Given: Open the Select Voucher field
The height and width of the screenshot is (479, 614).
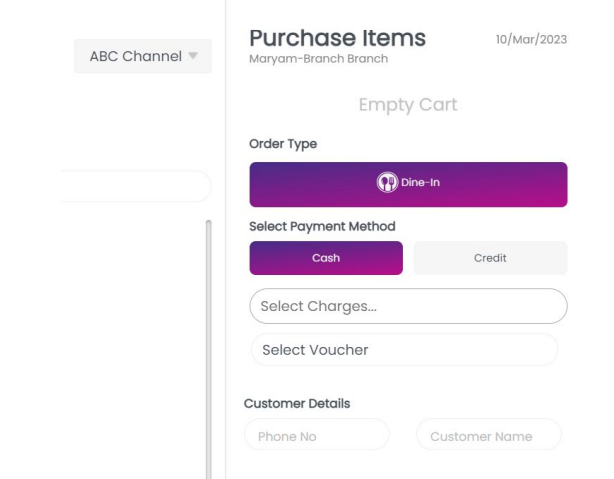Looking at the screenshot, I should [404, 350].
